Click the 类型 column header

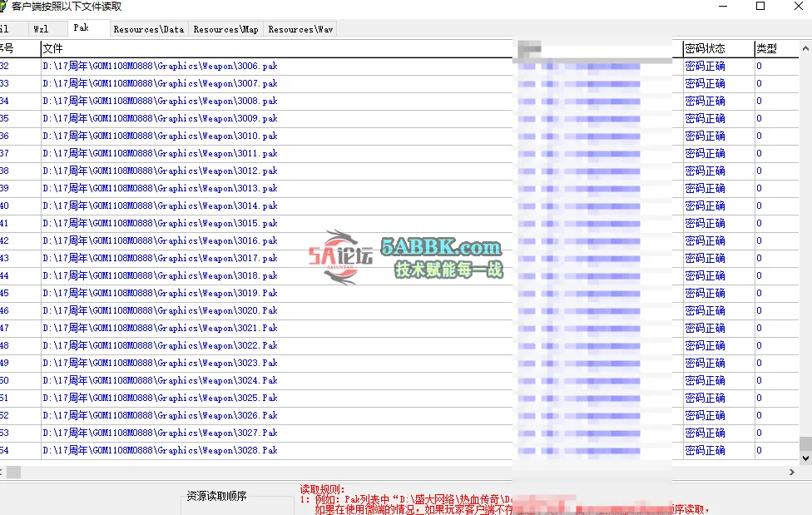pos(775,49)
